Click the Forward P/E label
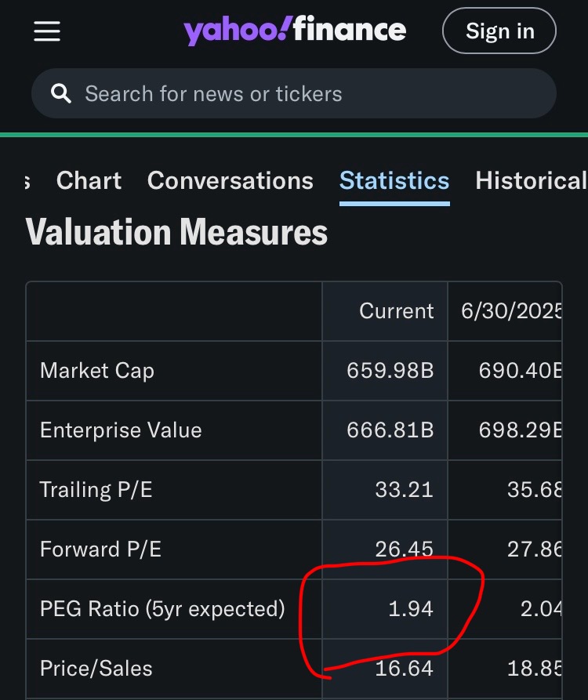Viewport: 588px width, 700px height. tap(100, 549)
